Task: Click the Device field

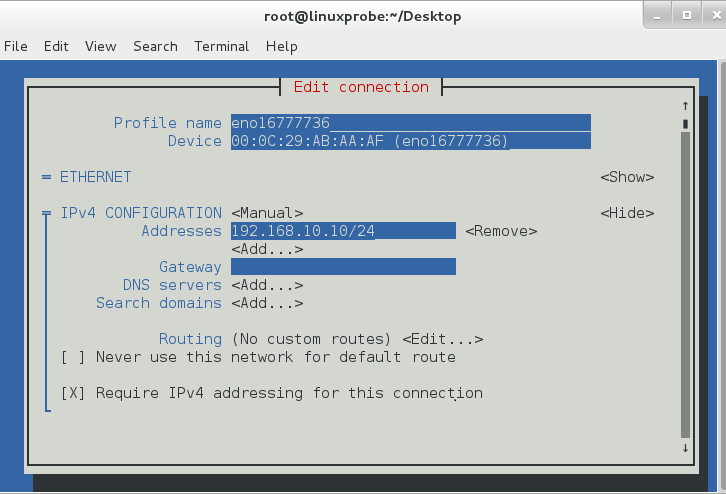Action: [x=410, y=141]
